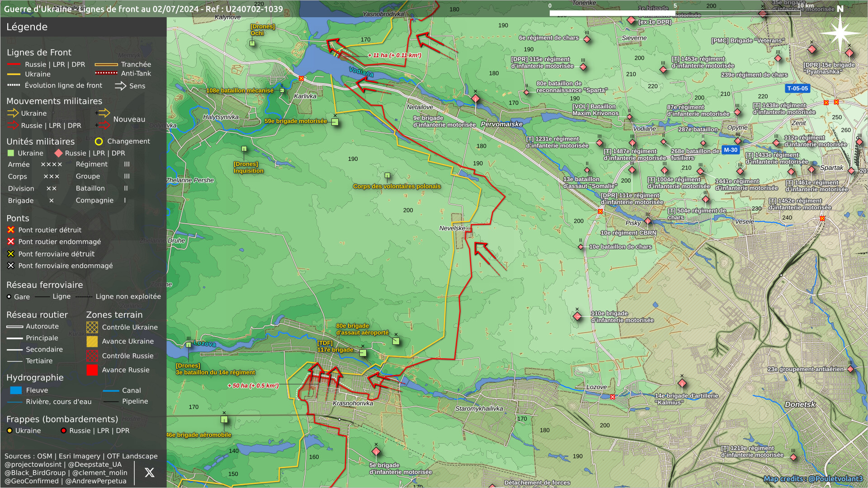The width and height of the screenshot is (868, 488).
Task: Click the yellow Changement circle in legend
Action: [99, 141]
